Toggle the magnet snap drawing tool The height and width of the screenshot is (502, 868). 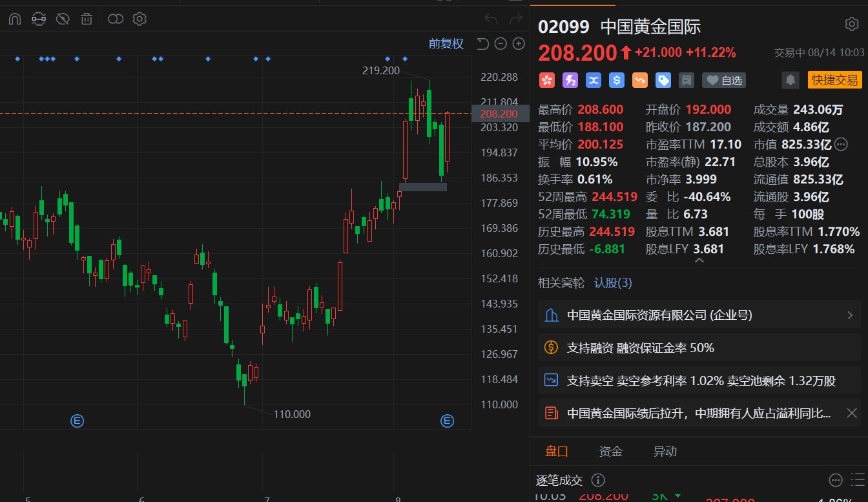click(15, 19)
